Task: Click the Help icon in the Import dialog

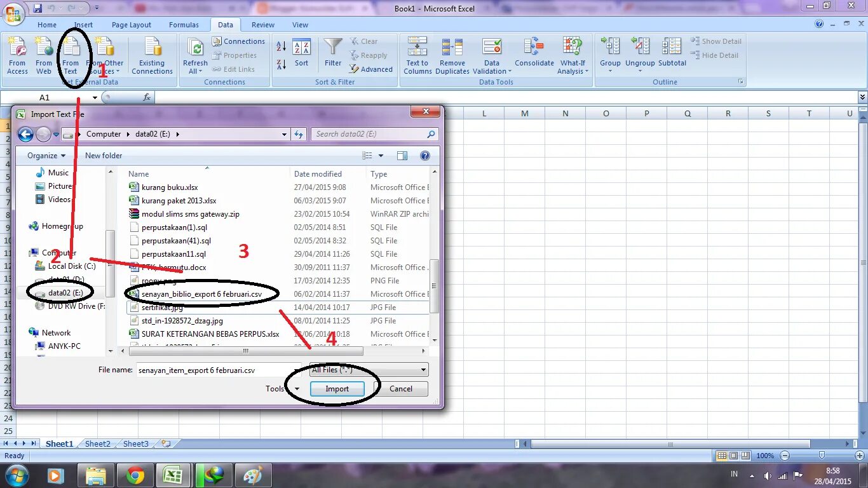Action: tap(425, 156)
